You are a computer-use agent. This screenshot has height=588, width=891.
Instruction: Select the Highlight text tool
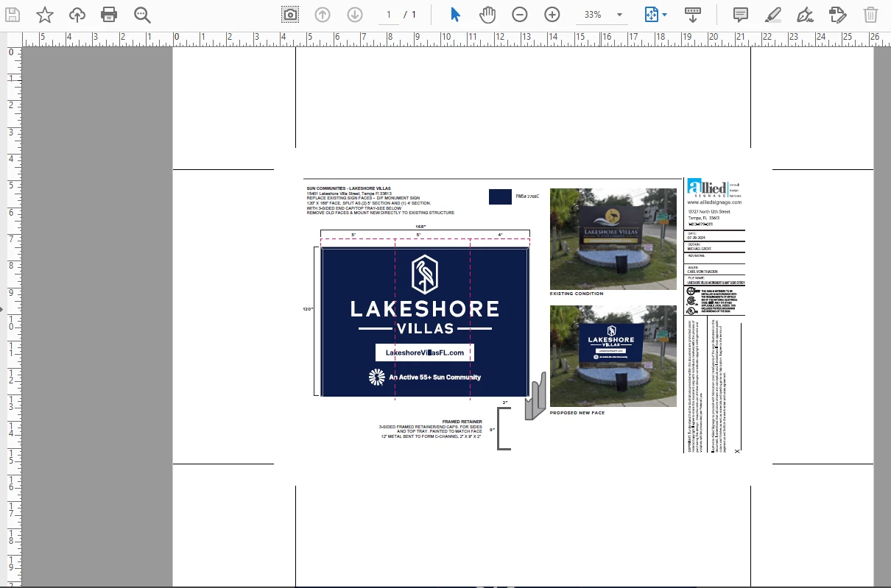773,15
